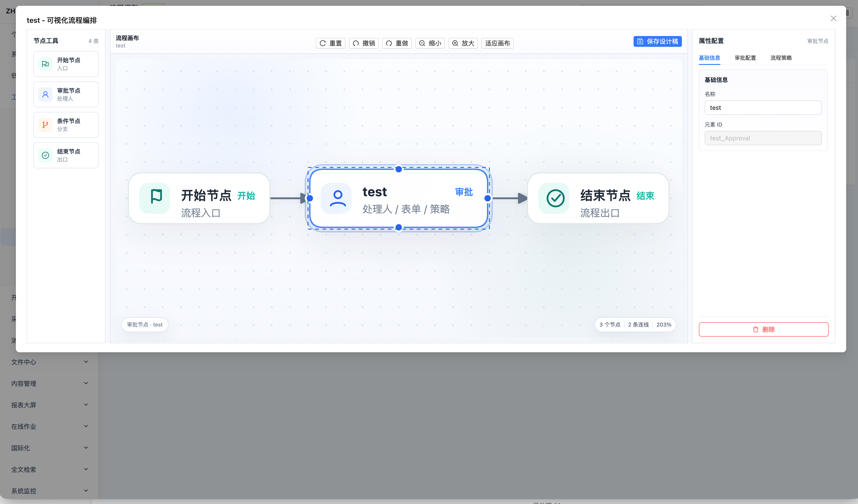858x504 pixels.
Task: Click the 审批节点 · test status chip
Action: pos(145,325)
